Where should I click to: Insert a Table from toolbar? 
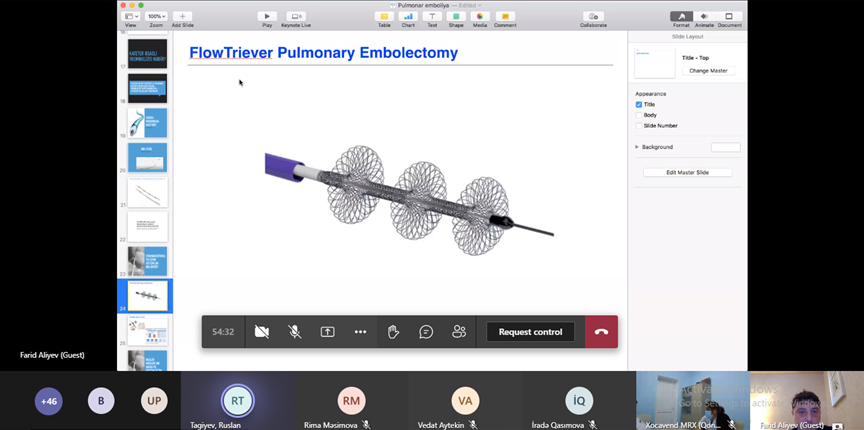[x=384, y=17]
